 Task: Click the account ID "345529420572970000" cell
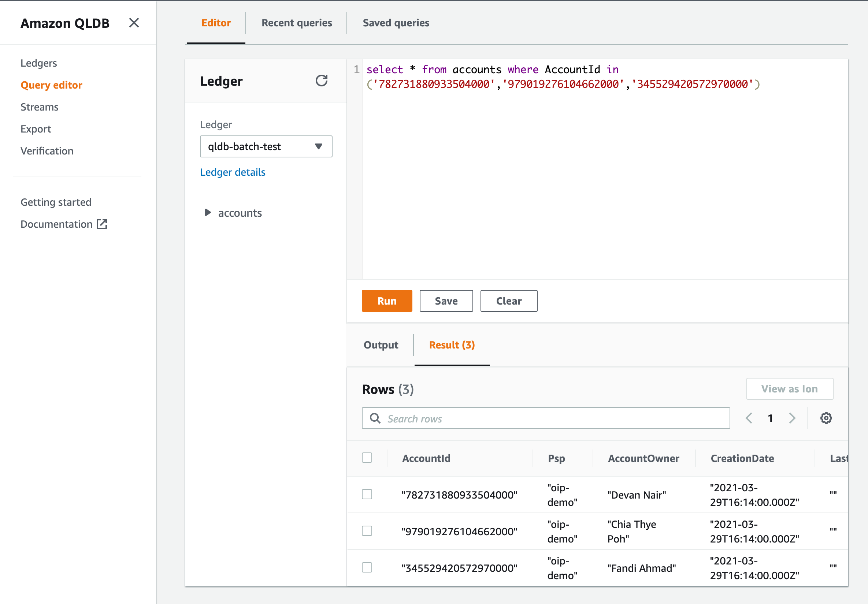pos(459,568)
